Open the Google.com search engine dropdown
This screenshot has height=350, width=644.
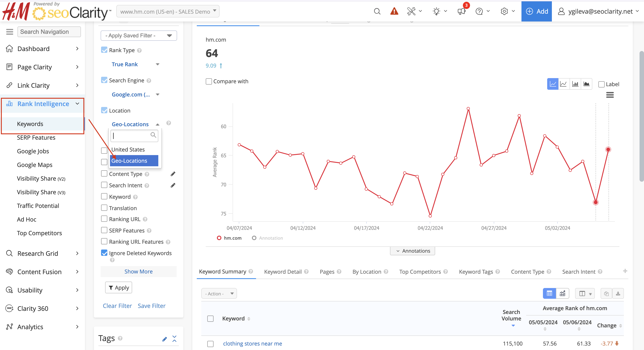135,95
